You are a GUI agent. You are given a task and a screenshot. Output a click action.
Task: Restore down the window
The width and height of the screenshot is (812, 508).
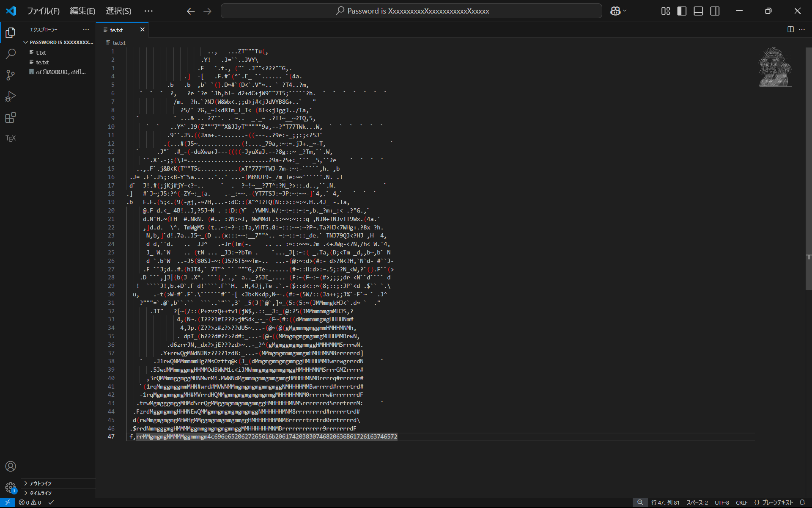768,11
